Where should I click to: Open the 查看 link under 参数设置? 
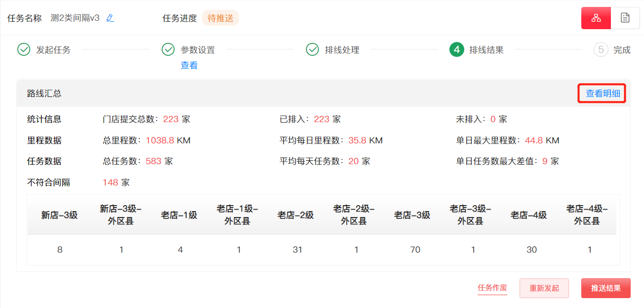pos(189,65)
